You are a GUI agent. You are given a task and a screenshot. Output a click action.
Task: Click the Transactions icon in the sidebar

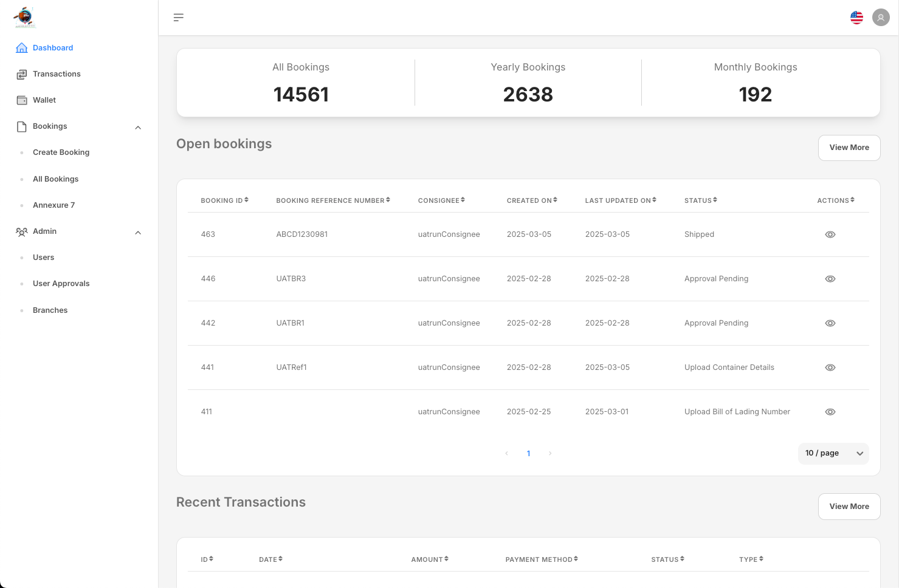22,74
